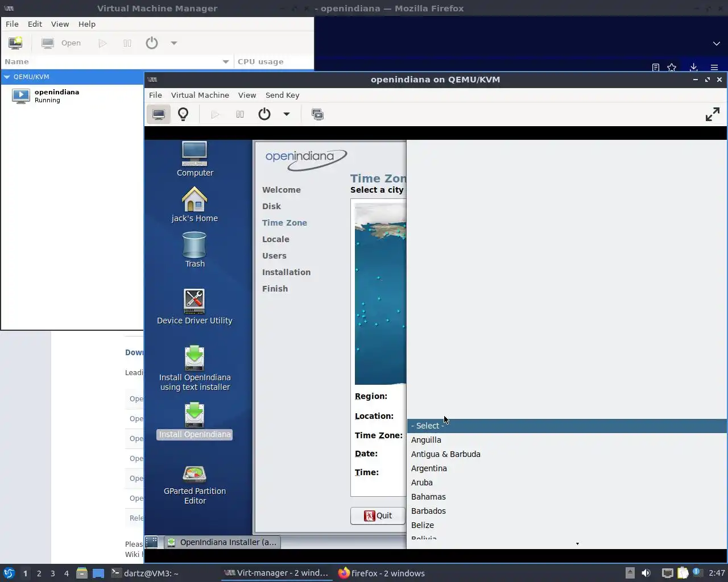Open the File menu in openindiana VM window

155,95
